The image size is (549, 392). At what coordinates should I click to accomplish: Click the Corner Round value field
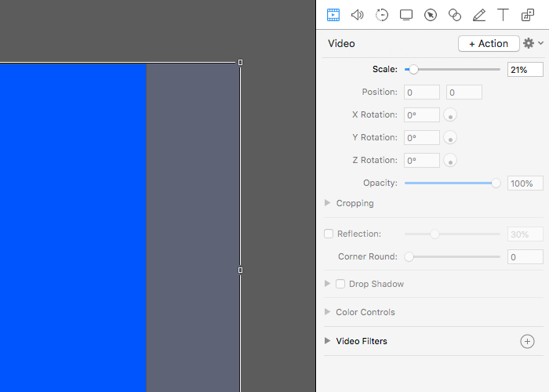tap(525, 257)
